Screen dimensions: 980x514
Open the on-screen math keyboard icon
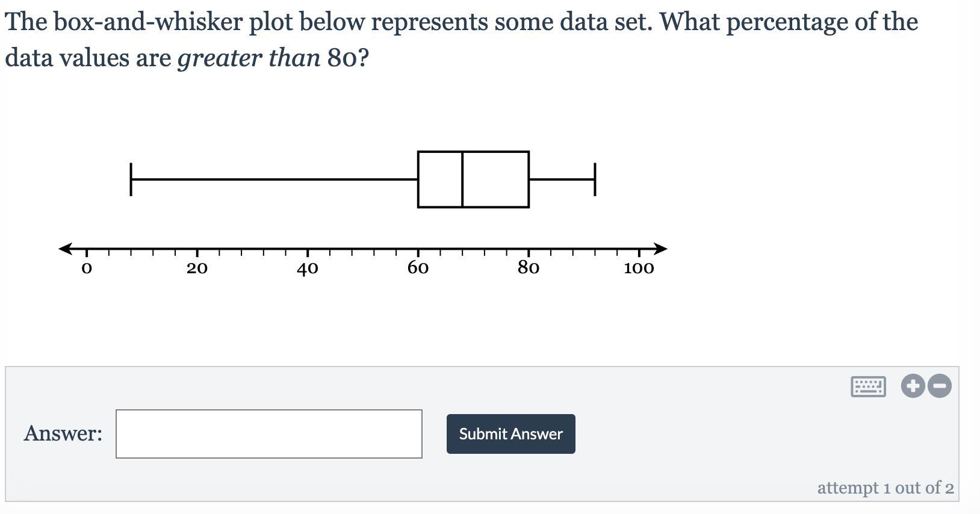coord(868,386)
